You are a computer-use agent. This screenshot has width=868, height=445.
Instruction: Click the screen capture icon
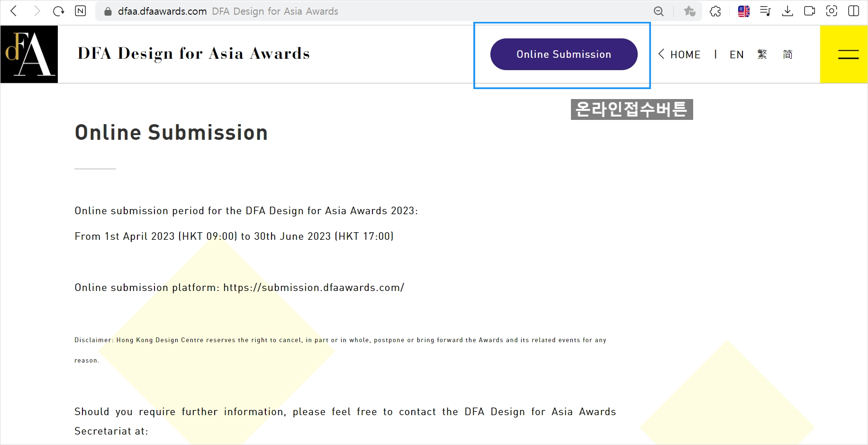(832, 11)
